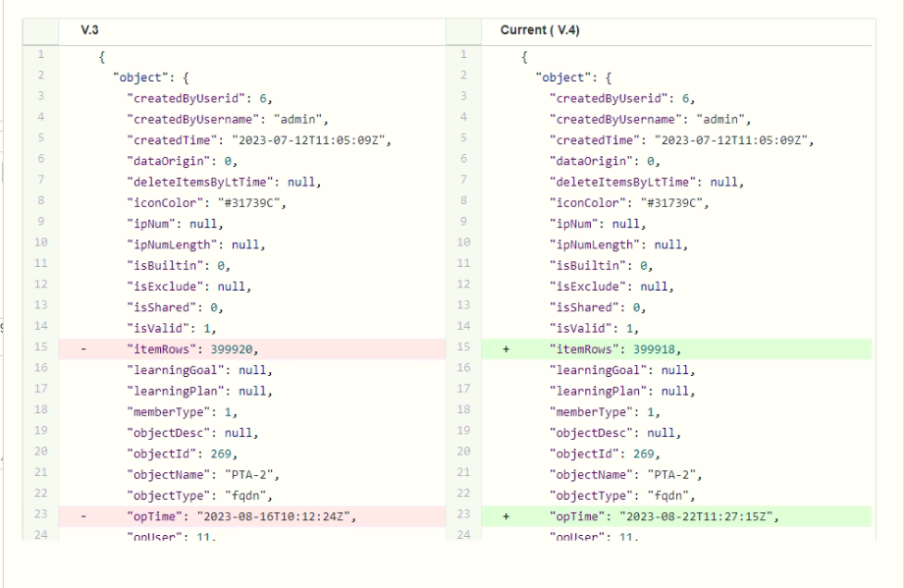
Task: Click createdByUsername "admin" line in Current pane
Action: [652, 120]
